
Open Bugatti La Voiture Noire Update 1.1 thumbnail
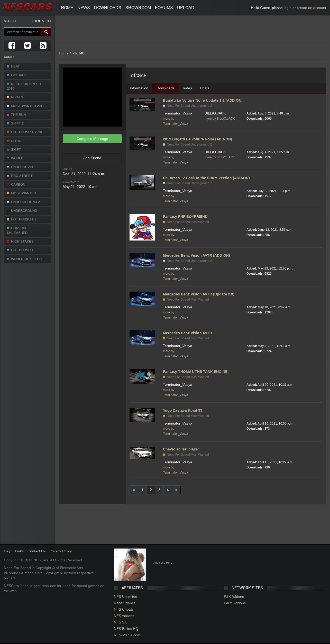point(142,104)
